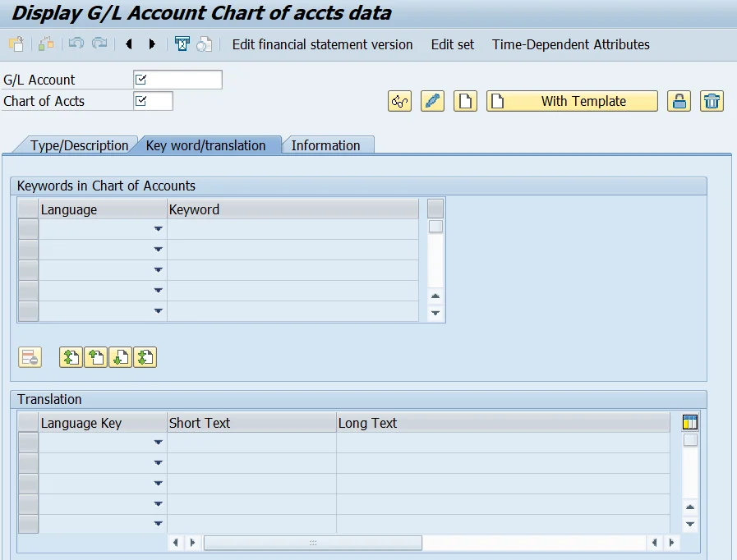This screenshot has width=737, height=560.
Task: Click the first Keyword cell in Keywords table
Action: click(x=292, y=229)
